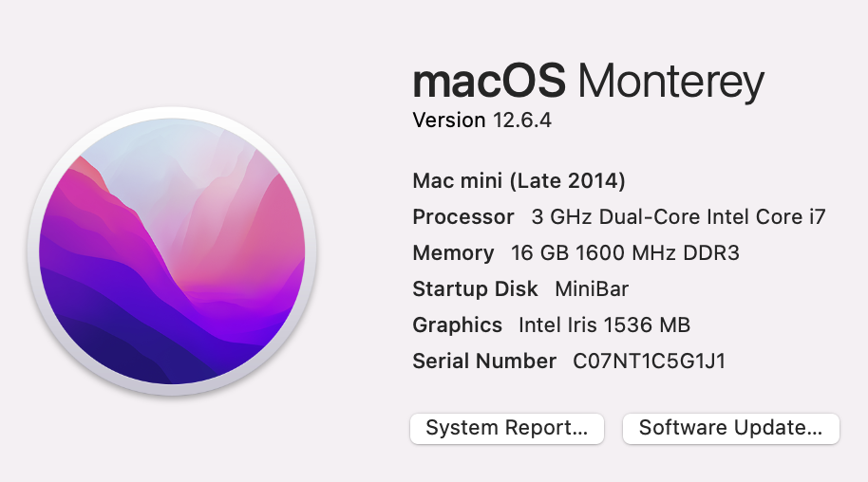Image resolution: width=868 pixels, height=482 pixels.
Task: Click the "Monterey" word in the title
Action: click(672, 82)
